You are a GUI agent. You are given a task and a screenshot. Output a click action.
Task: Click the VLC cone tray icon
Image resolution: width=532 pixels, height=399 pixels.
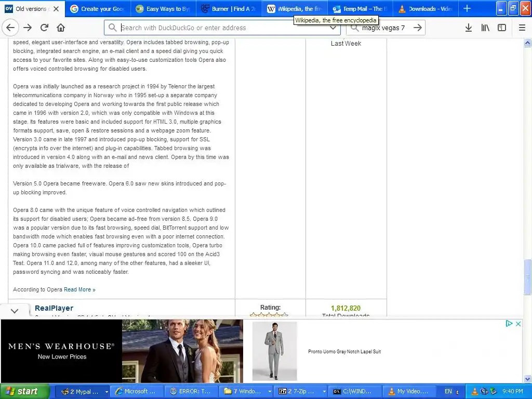coord(474,391)
